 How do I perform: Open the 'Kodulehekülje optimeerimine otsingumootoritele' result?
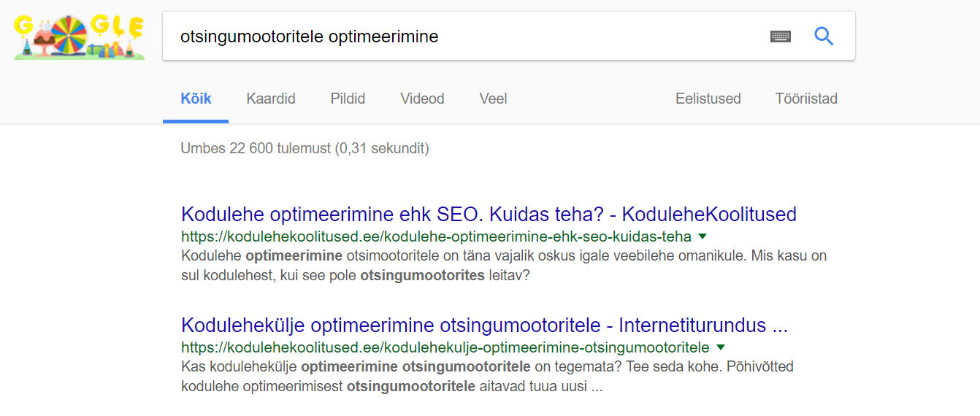click(x=484, y=325)
